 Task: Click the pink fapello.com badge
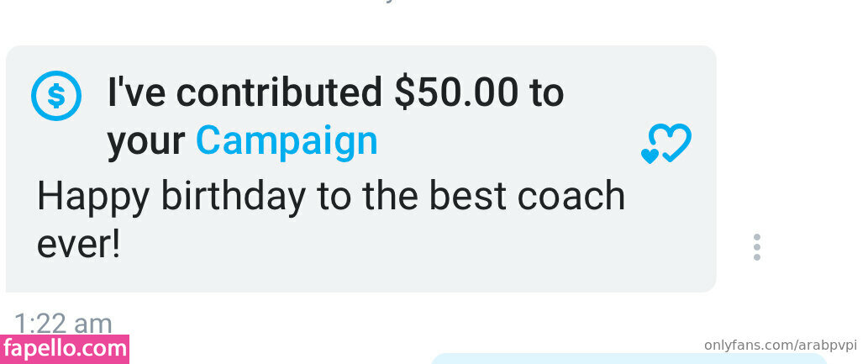[x=65, y=349]
